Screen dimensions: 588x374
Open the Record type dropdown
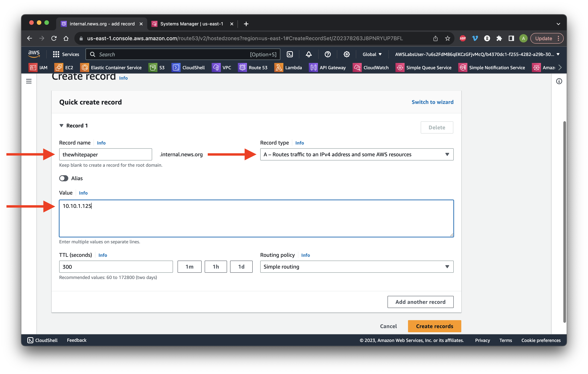click(357, 154)
